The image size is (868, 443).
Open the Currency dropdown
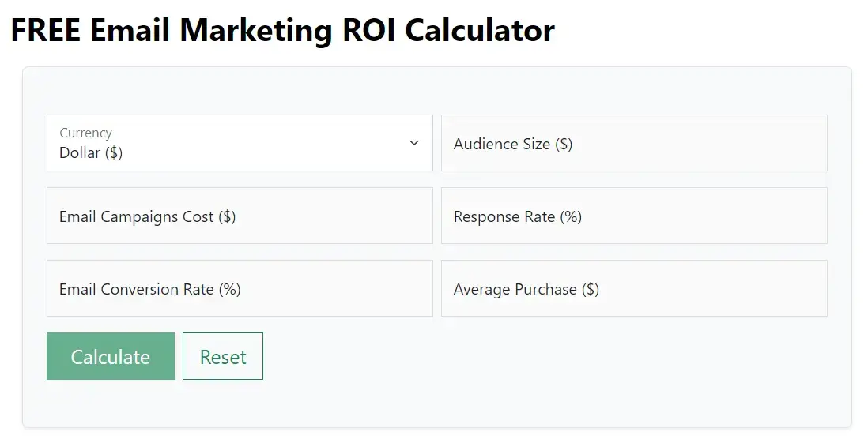240,143
